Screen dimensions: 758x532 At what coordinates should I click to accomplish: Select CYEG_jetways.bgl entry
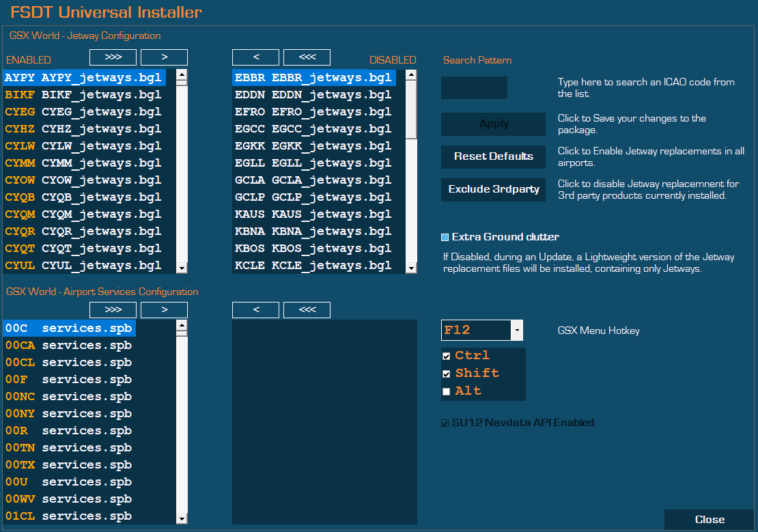[84, 112]
